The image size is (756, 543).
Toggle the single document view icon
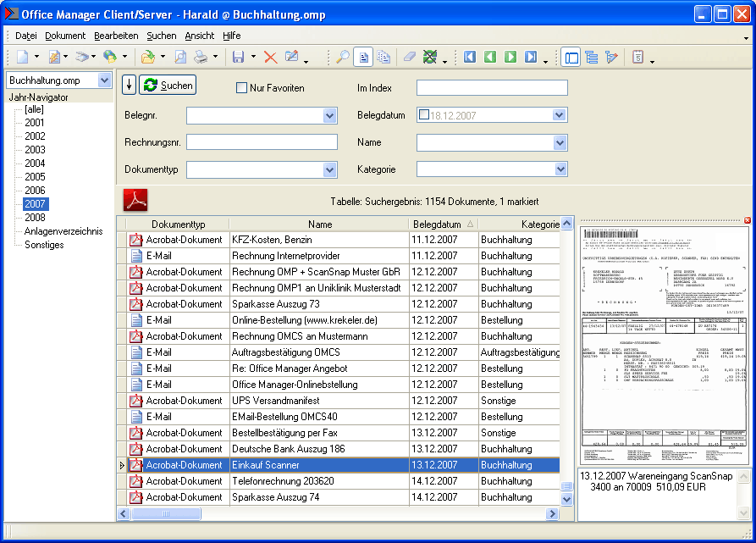[x=363, y=57]
